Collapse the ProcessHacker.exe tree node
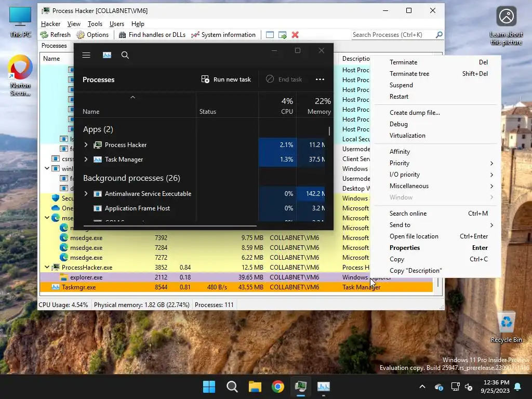The image size is (532, 399). [x=47, y=268]
